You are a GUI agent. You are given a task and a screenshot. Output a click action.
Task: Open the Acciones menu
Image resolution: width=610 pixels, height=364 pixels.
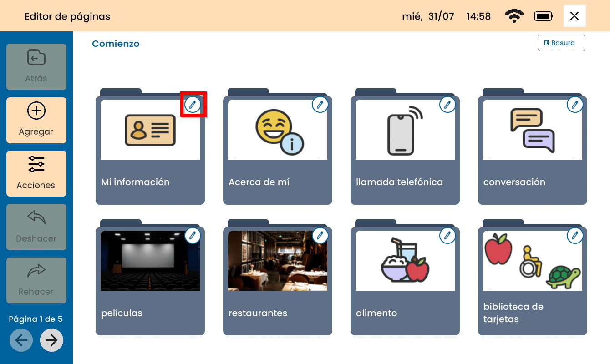point(36,173)
